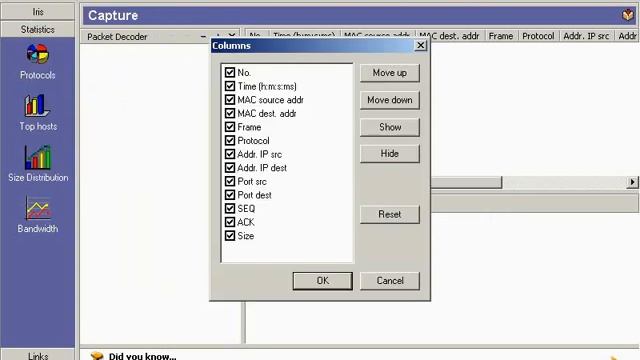Confirm the Columns dialog with OK
640x360 pixels.
point(322,281)
